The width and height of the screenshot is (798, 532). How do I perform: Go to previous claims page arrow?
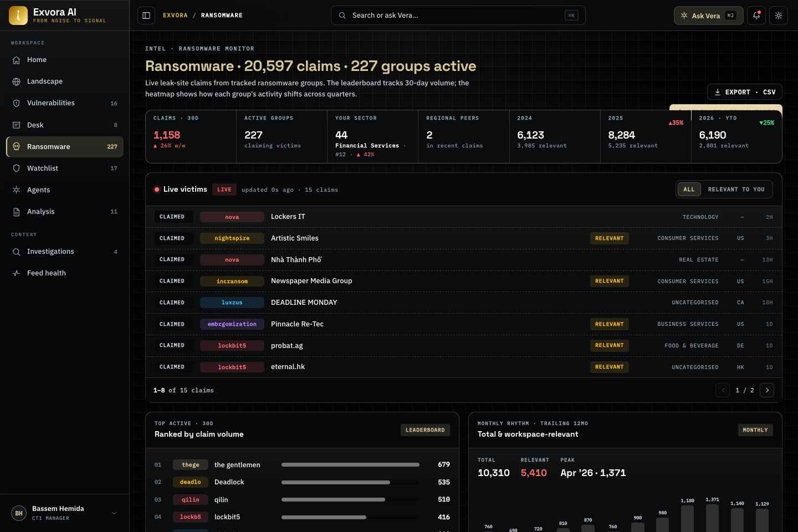(723, 390)
